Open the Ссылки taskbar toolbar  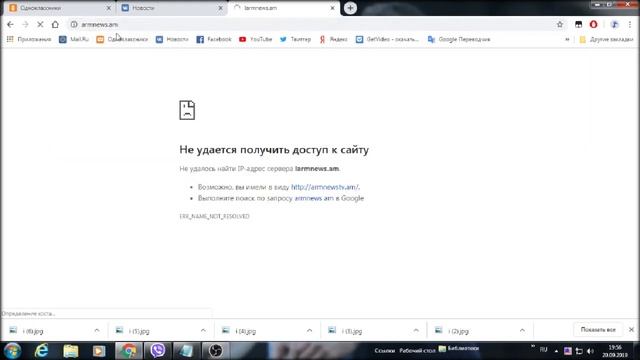click(x=384, y=351)
